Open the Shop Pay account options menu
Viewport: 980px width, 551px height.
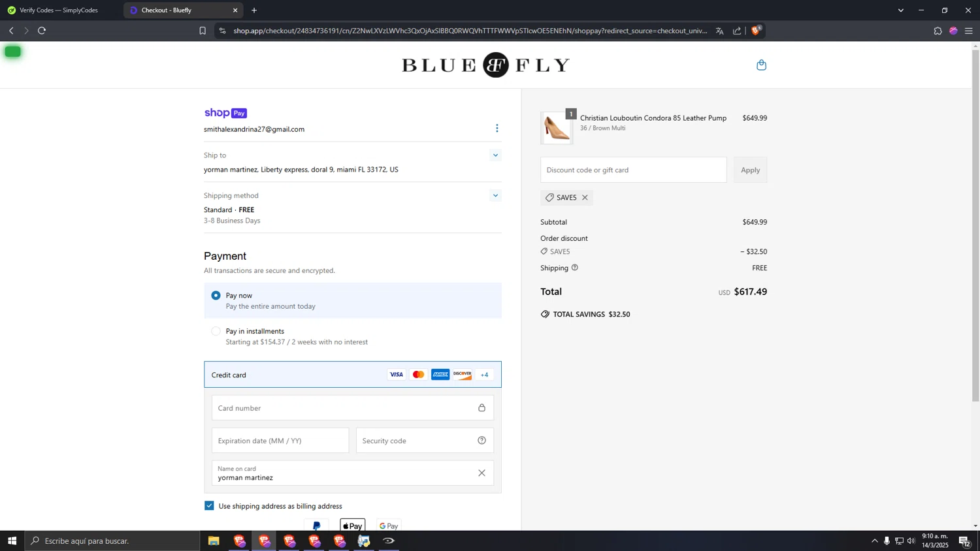point(497,129)
